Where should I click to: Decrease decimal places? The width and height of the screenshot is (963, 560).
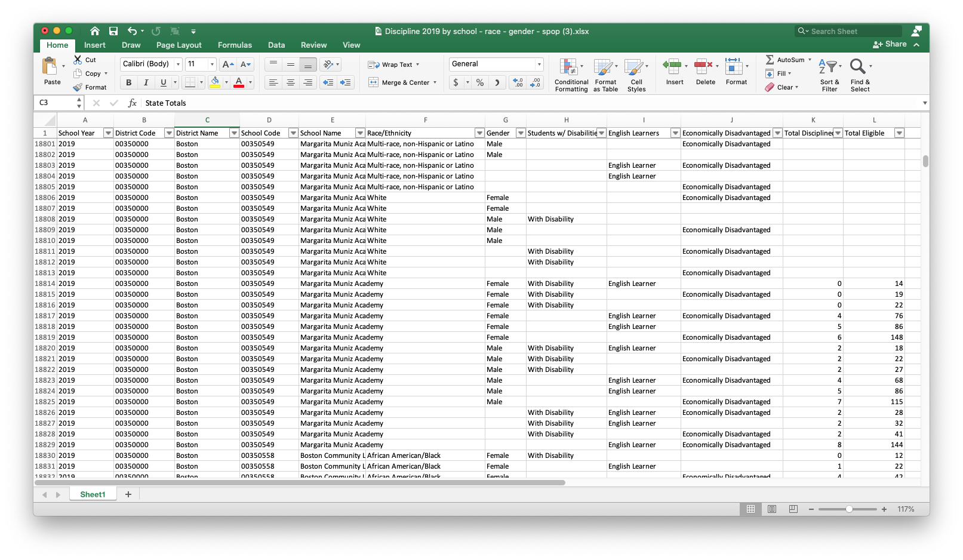(536, 82)
